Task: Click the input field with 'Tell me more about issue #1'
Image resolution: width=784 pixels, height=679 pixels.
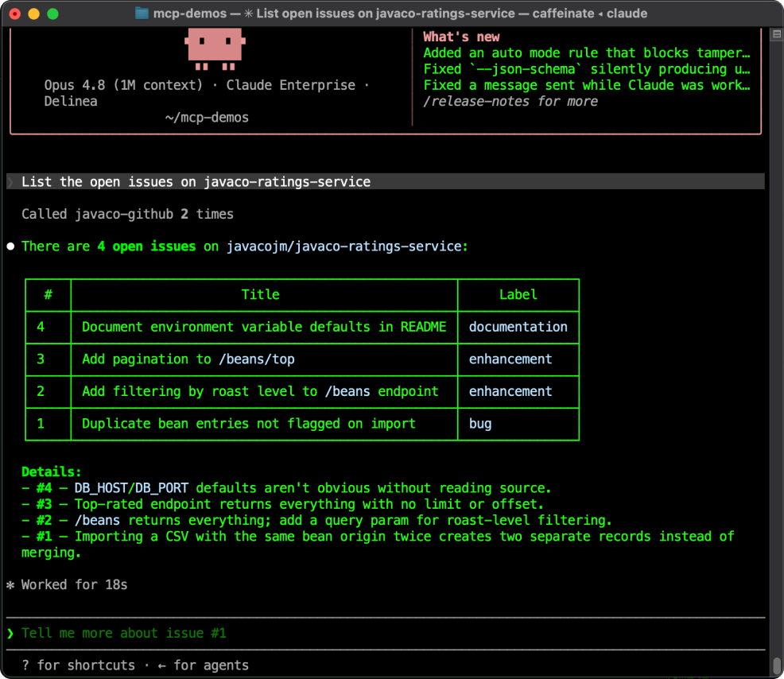Action: point(386,634)
